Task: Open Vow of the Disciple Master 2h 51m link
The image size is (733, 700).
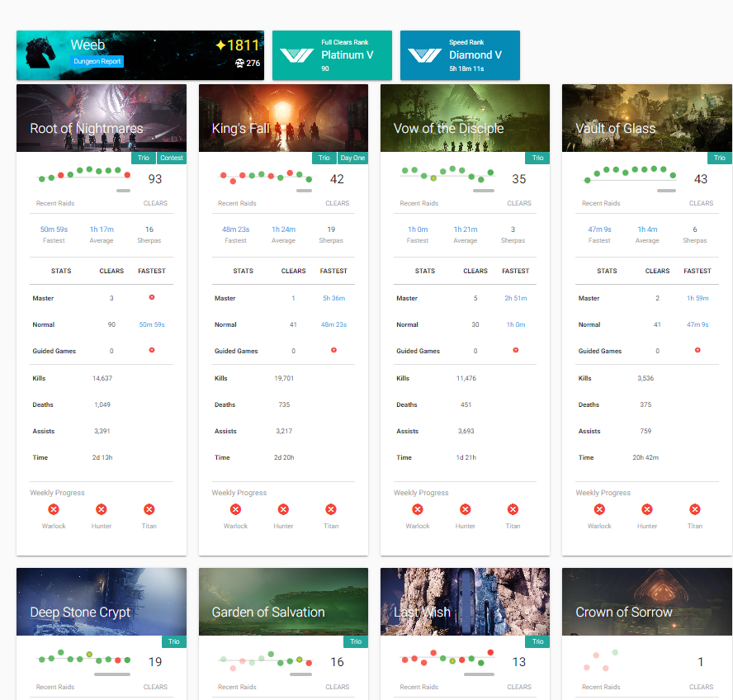Action: pos(516,298)
